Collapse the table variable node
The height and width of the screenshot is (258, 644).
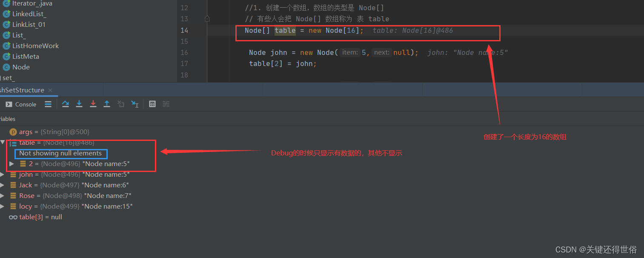pyautogui.click(x=3, y=142)
